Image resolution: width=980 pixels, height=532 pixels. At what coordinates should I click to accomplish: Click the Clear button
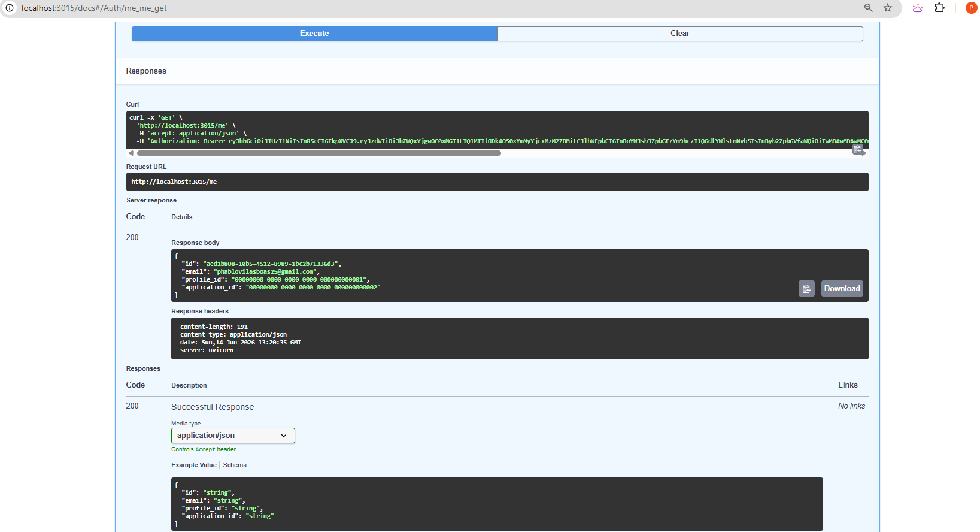click(x=680, y=34)
